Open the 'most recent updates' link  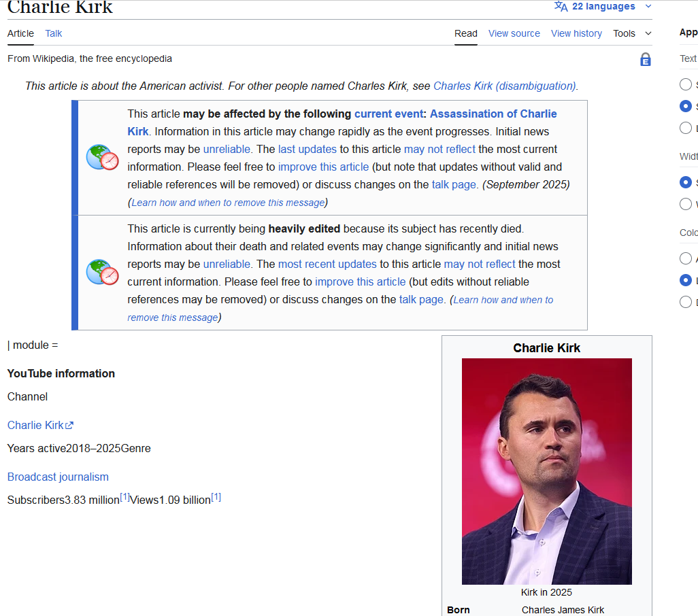(x=327, y=264)
